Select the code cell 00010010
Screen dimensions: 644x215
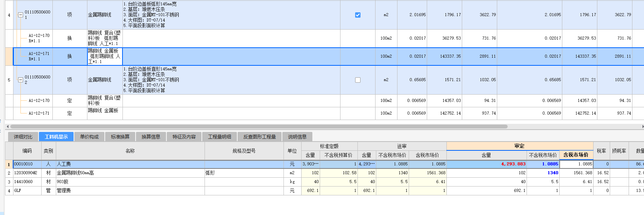pos(27,164)
